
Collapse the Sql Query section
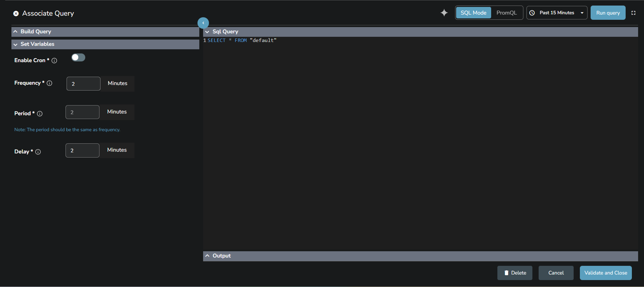[x=420, y=32]
